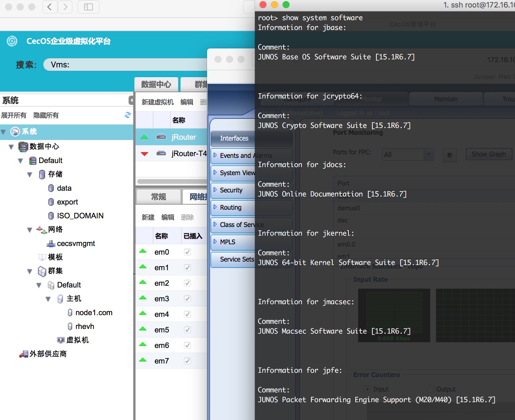Viewport: 515px width, 420px height.
Task: Toggle the plugged checkbox for em2
Action: [x=187, y=283]
